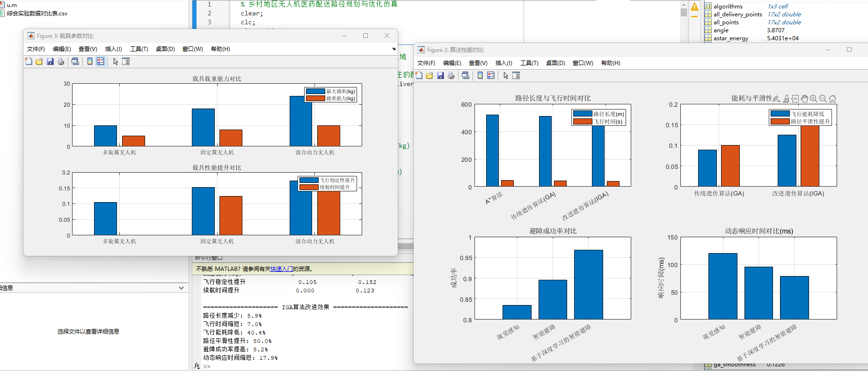Click zoom out icon on axes toolbar
Screen dimensions: 868x371
(x=823, y=98)
